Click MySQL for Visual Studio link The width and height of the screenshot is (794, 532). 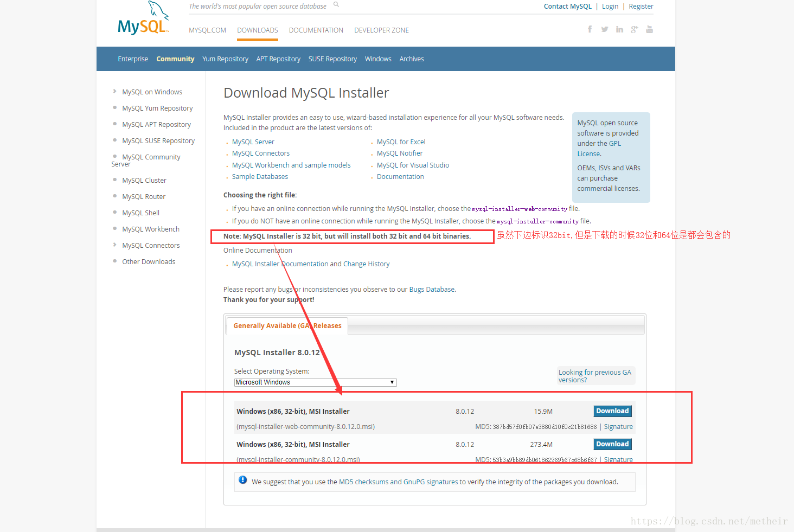click(x=413, y=165)
